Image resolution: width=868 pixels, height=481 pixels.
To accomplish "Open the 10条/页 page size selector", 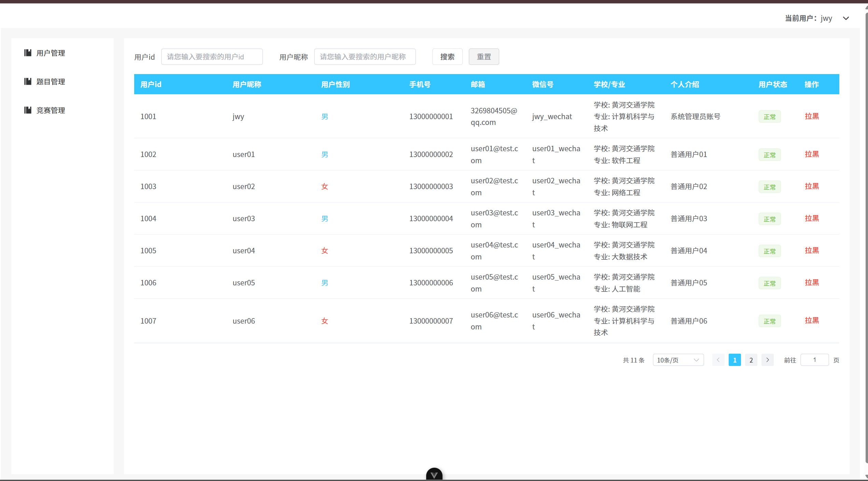I will pos(678,360).
